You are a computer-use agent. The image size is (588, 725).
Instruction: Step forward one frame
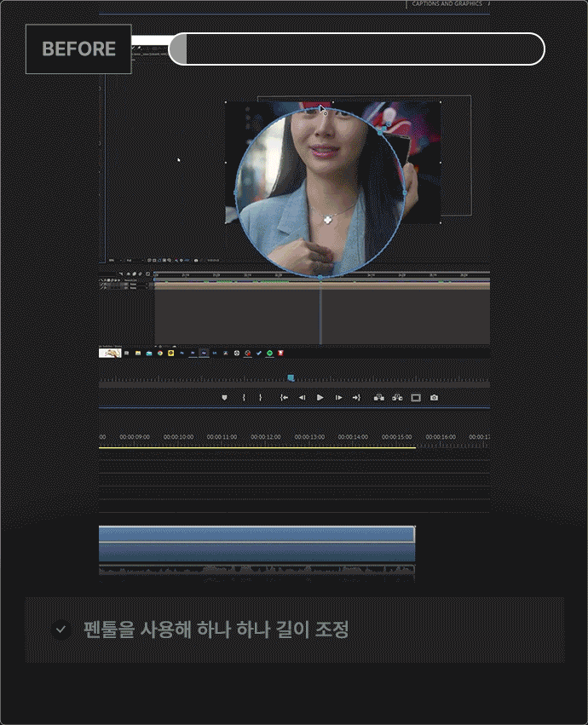[338, 398]
